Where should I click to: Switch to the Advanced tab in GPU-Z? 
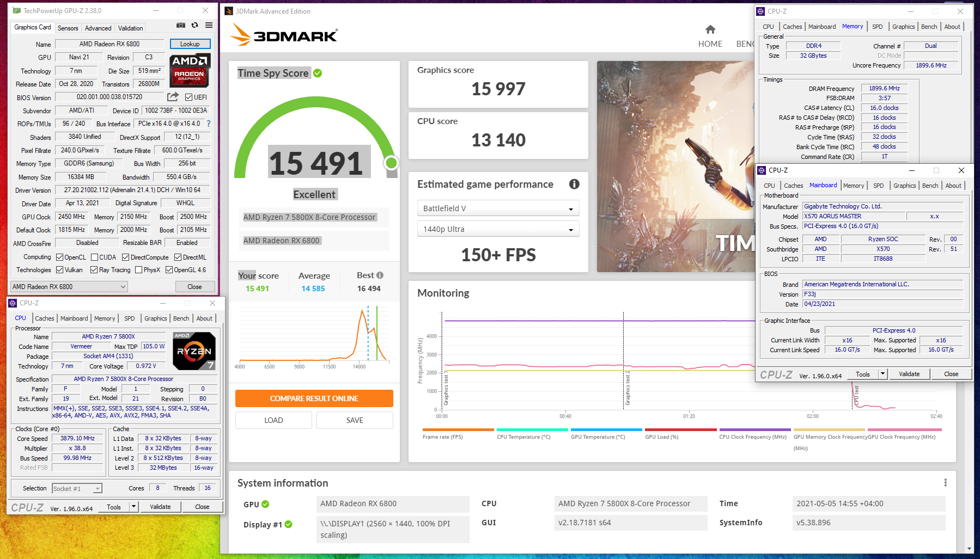pos(98,28)
